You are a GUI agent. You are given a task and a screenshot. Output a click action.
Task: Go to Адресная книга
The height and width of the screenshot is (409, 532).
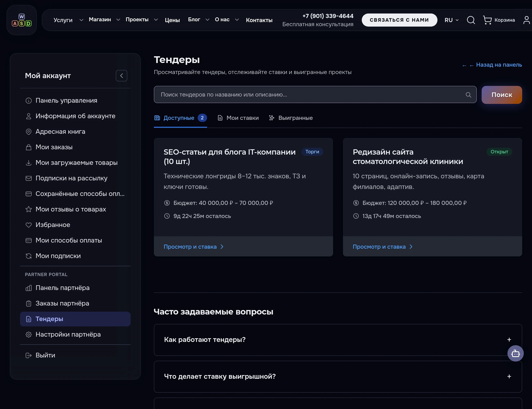tap(75, 132)
